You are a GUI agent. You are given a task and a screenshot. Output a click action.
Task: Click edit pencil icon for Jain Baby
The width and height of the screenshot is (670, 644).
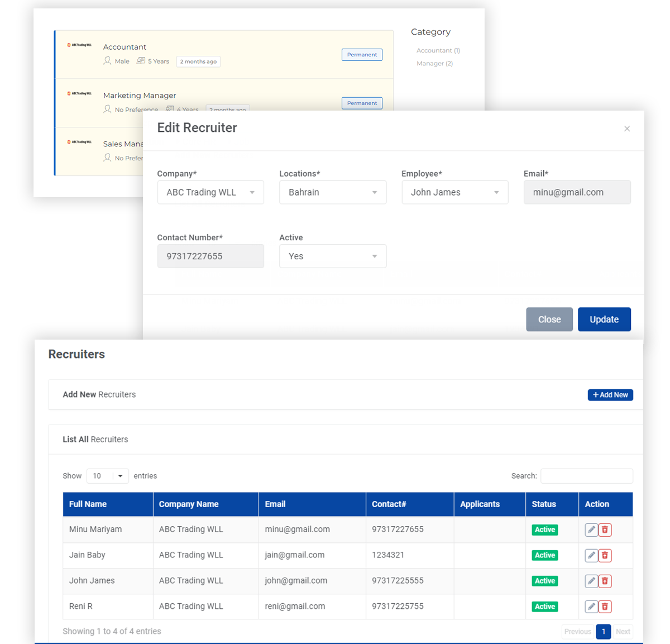click(591, 555)
